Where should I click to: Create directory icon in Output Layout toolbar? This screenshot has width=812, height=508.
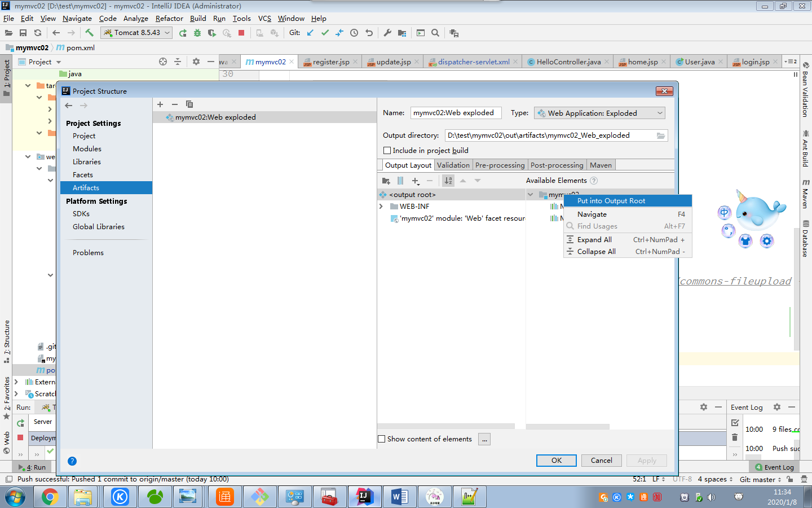click(x=386, y=181)
